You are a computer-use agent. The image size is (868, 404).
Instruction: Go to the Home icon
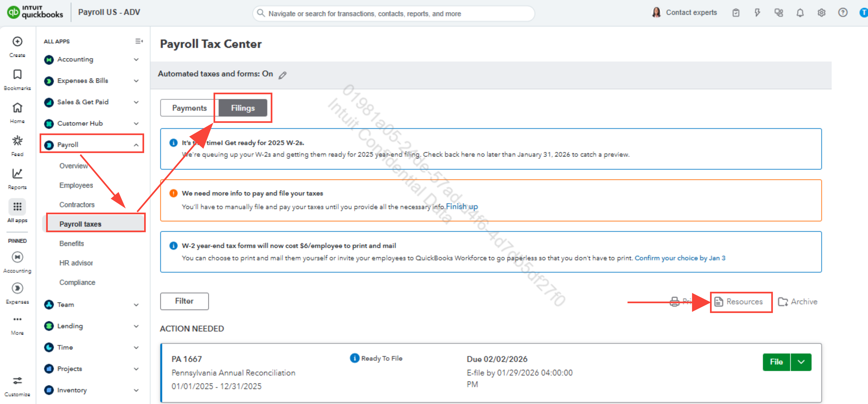17,108
